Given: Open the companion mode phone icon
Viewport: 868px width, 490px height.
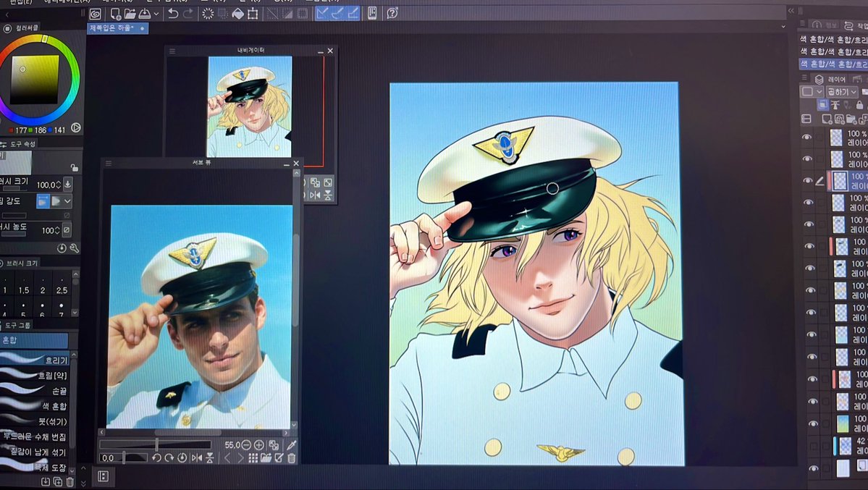Looking at the screenshot, I should click(x=372, y=13).
